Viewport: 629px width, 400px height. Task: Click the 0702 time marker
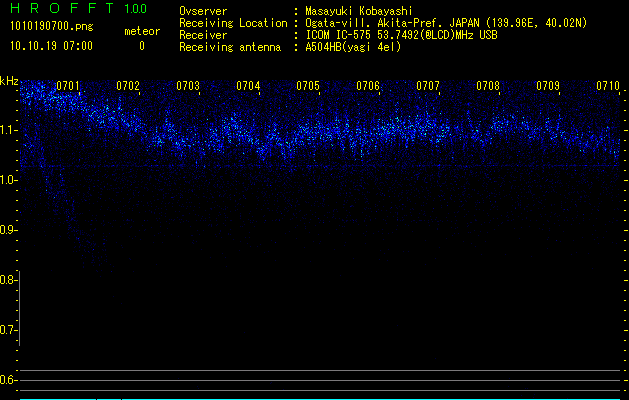coord(128,86)
